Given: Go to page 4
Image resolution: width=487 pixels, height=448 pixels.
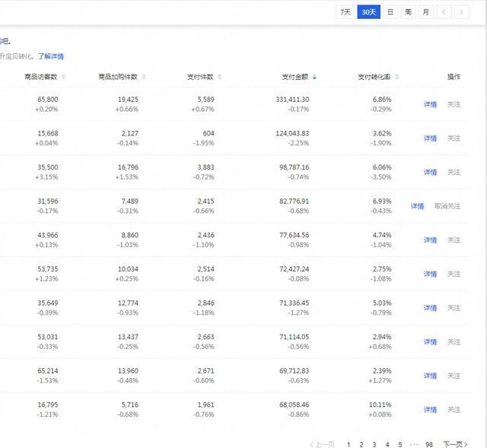Looking at the screenshot, I should tap(387, 445).
